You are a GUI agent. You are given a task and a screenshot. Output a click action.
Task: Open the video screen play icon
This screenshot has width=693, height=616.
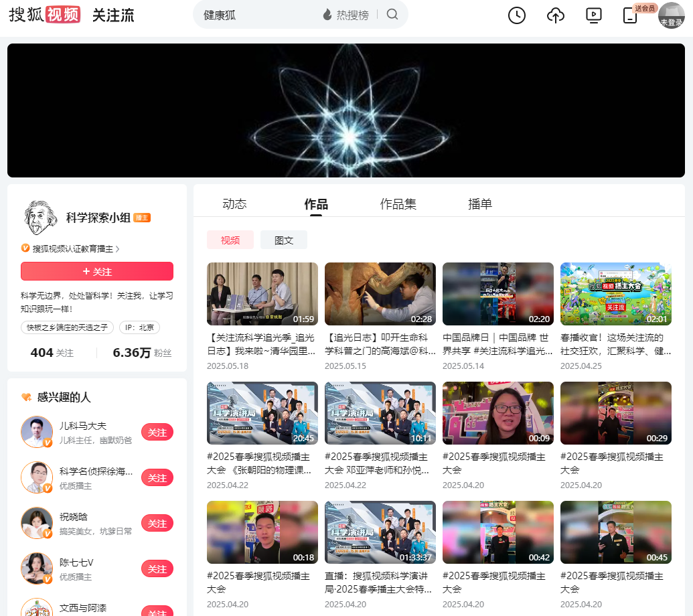tap(593, 15)
